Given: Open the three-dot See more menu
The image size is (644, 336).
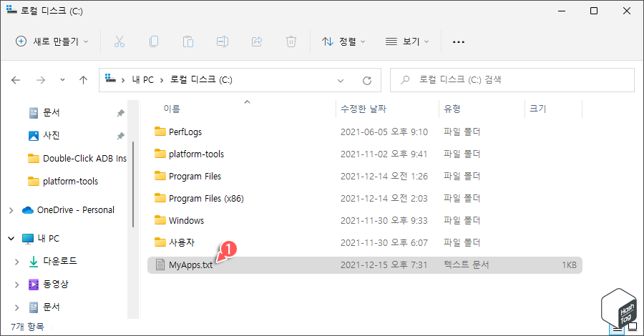Looking at the screenshot, I should click(459, 42).
